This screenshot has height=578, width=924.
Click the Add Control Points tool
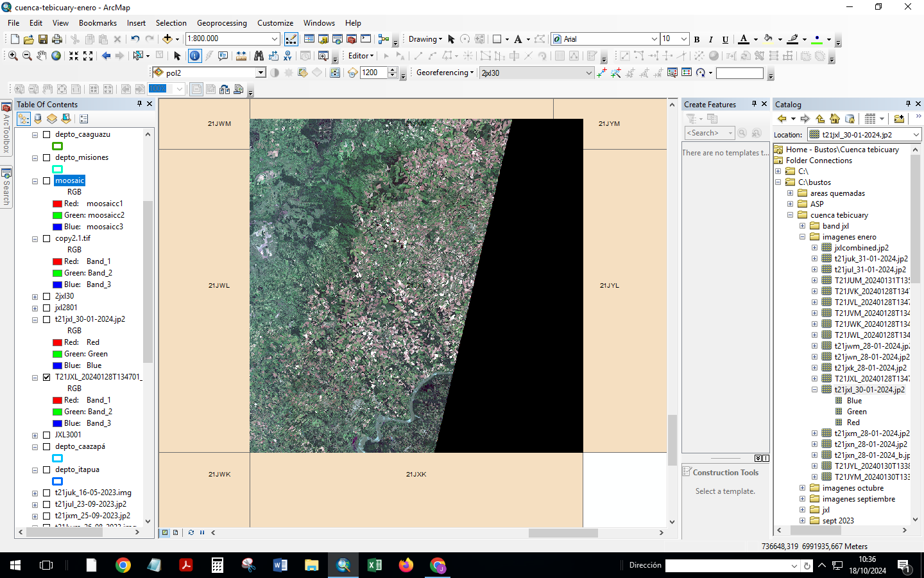click(601, 73)
